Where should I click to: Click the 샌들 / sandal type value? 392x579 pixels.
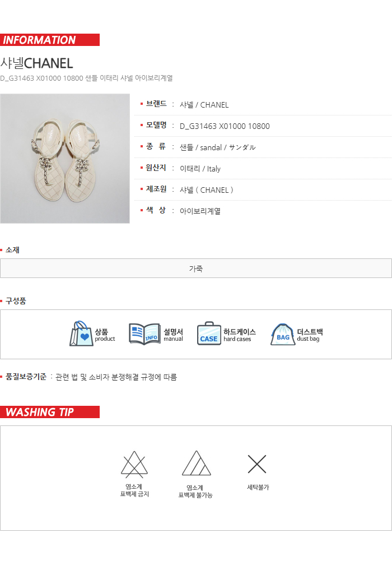218,147
